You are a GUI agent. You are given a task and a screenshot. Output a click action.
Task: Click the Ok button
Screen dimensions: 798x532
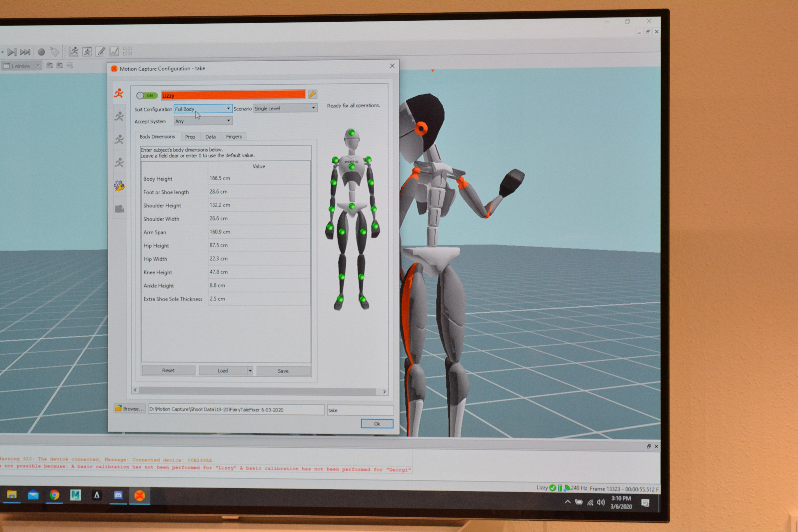point(377,424)
